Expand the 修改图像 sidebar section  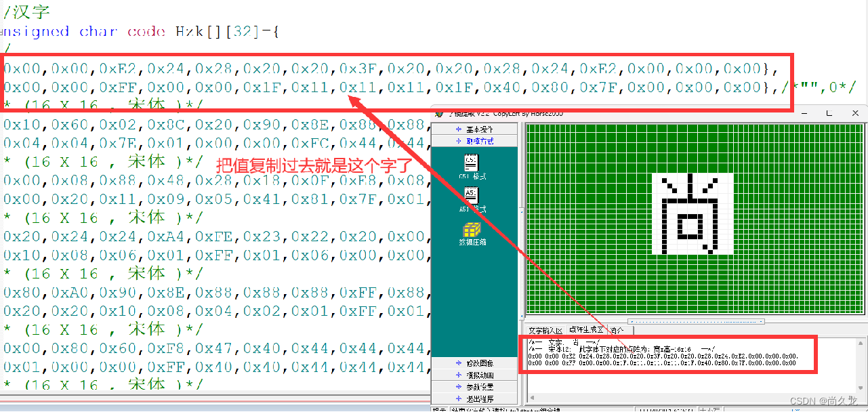[474, 364]
